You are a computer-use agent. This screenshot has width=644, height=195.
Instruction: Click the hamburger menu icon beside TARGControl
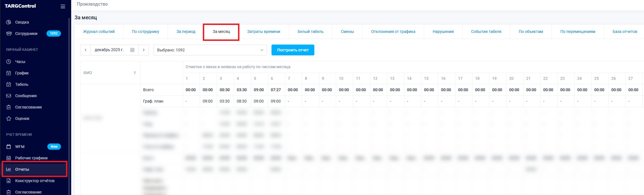(63, 6)
